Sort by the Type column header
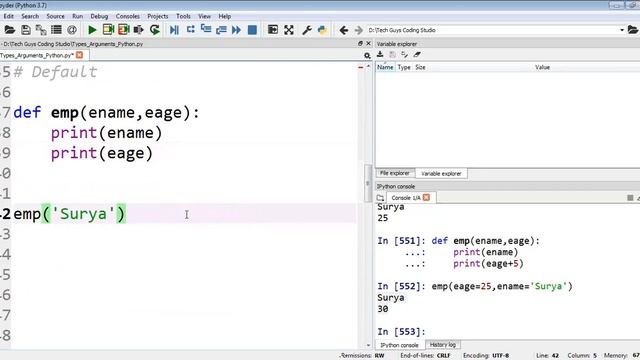 [x=404, y=67]
